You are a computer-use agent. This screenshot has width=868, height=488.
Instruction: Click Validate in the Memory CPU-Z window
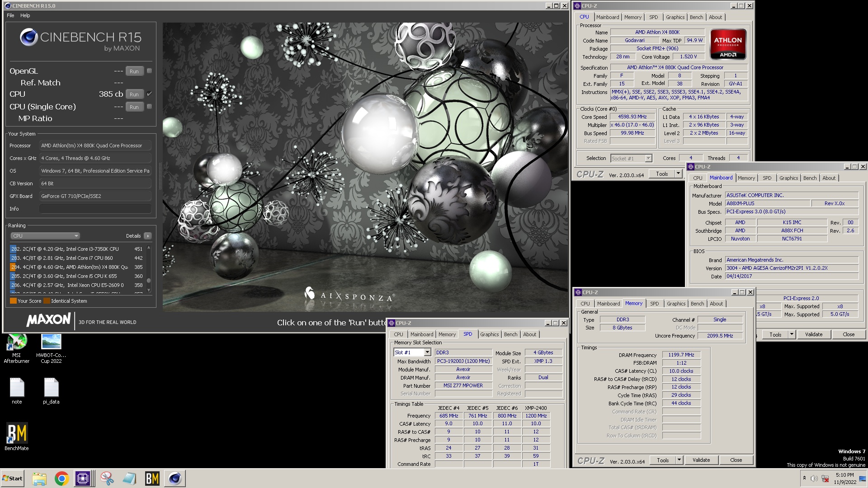coord(701,460)
